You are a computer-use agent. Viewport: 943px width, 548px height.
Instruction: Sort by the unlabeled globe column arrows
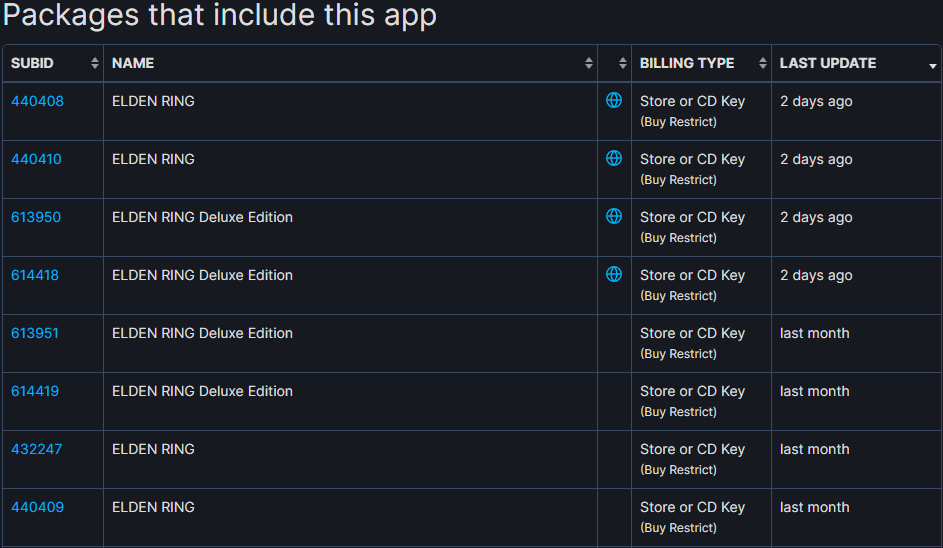pyautogui.click(x=622, y=63)
